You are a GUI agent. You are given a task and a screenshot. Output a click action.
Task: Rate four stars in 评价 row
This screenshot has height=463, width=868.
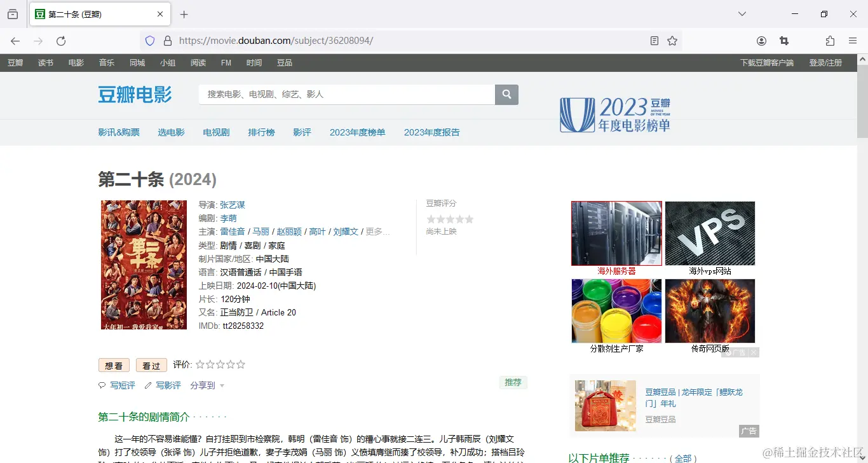[x=231, y=364]
